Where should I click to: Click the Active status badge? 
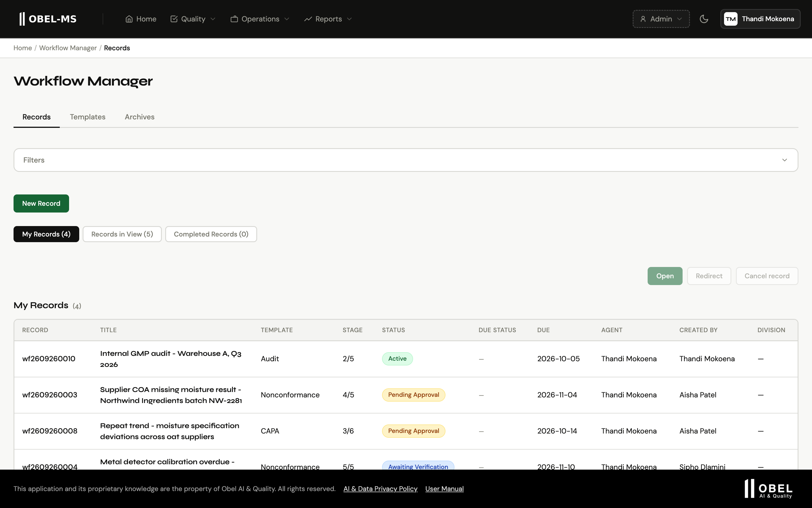tap(397, 358)
